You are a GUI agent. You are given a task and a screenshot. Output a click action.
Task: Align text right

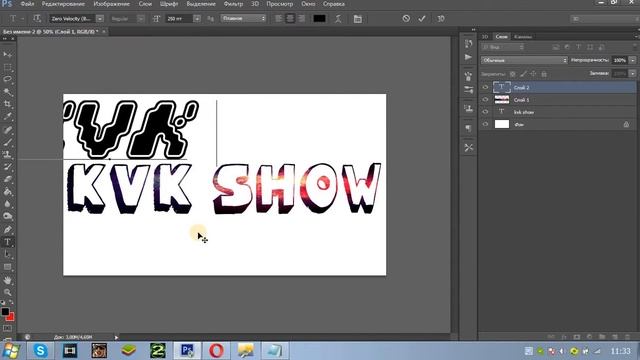pyautogui.click(x=302, y=18)
